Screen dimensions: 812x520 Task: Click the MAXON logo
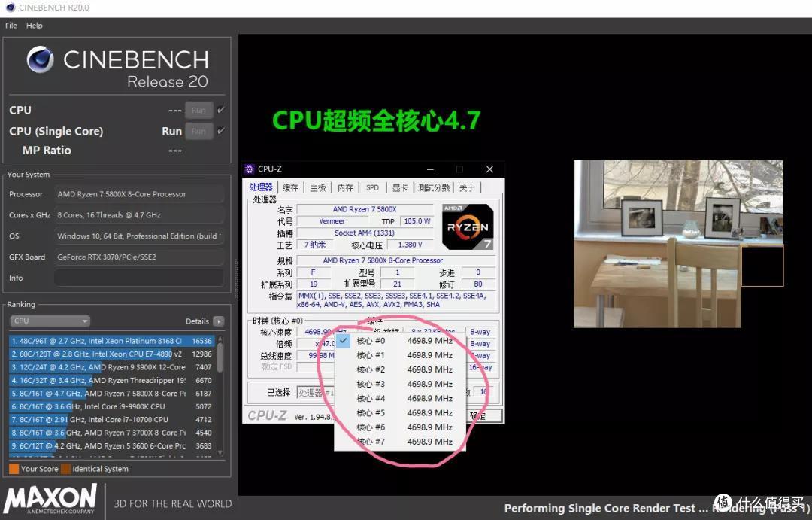coord(50,499)
